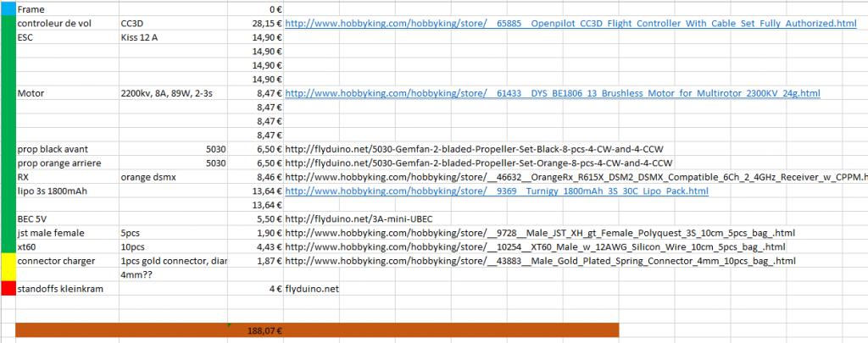Click the yellow status cell beside connector charger
Image resolution: width=868 pixels, height=343 pixels.
[8, 268]
